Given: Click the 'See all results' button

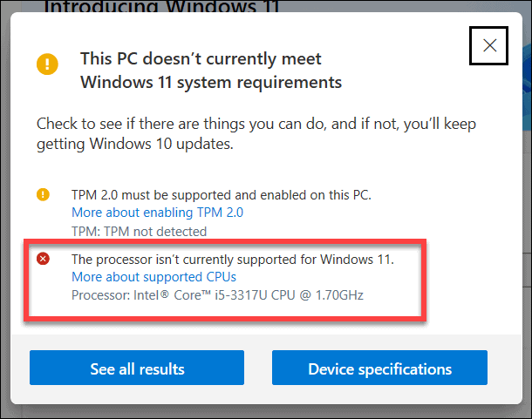Looking at the screenshot, I should (x=137, y=368).
